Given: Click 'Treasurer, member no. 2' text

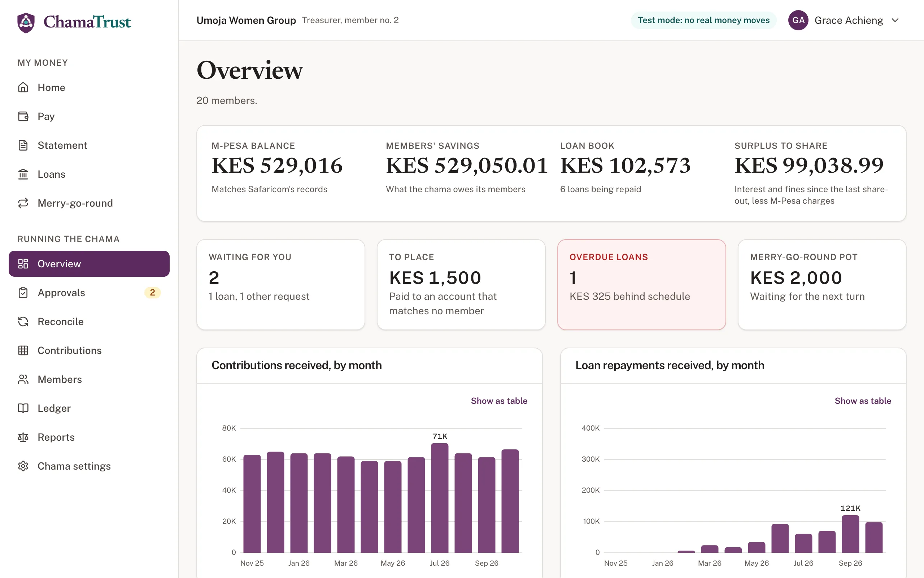Looking at the screenshot, I should (x=350, y=20).
